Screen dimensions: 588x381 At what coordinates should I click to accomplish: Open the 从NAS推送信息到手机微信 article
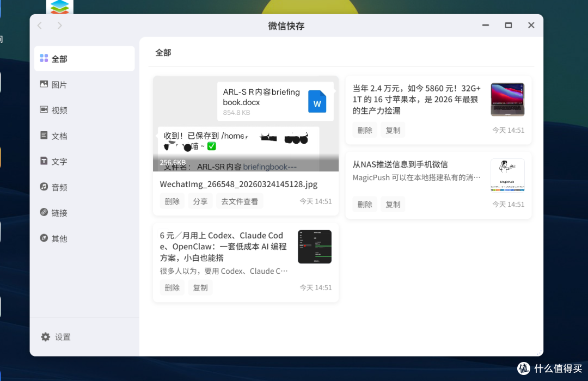click(x=400, y=164)
